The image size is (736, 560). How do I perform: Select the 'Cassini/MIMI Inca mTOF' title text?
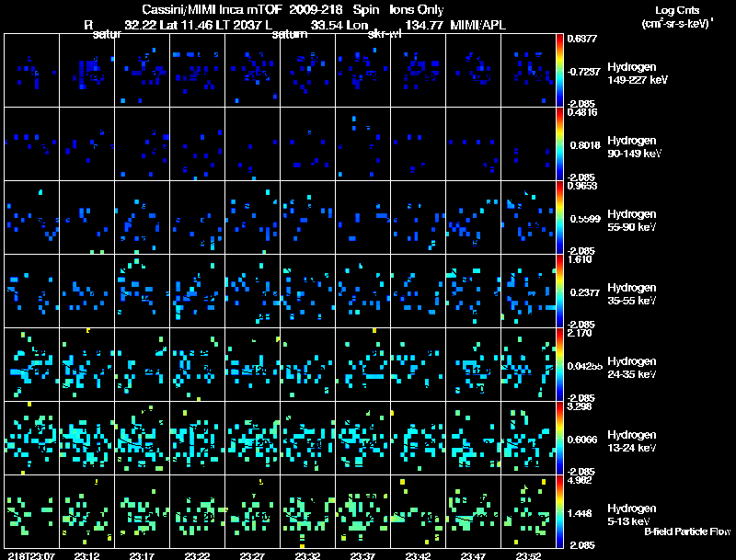pyautogui.click(x=212, y=10)
